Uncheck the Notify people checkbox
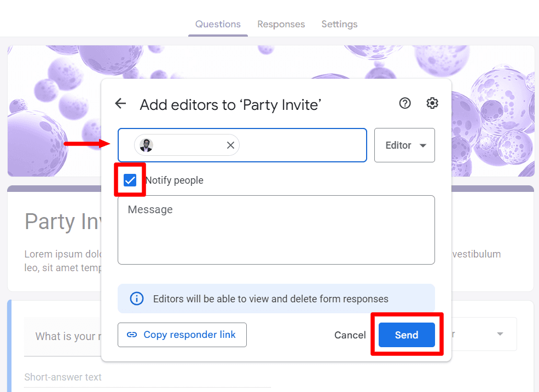This screenshot has width=539, height=392. [130, 180]
